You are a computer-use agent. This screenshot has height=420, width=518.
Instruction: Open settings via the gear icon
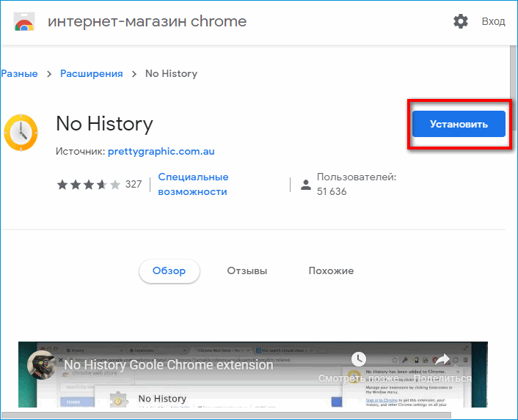tap(461, 21)
